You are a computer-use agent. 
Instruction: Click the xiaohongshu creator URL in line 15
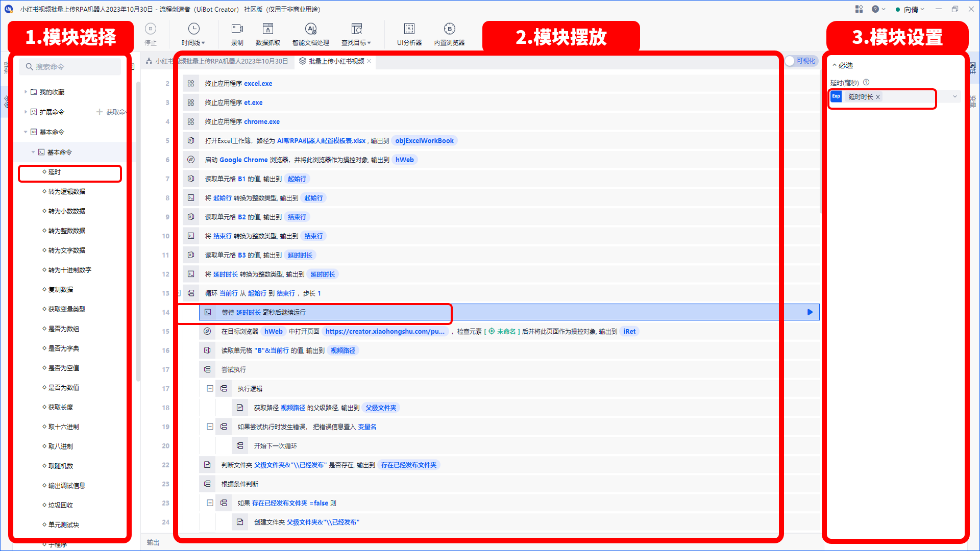(x=385, y=331)
